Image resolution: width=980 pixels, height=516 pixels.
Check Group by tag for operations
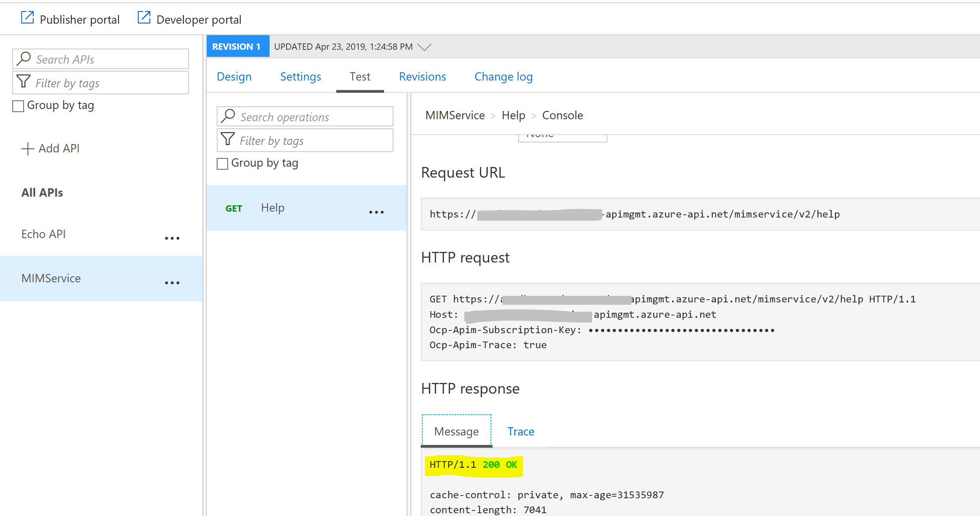(223, 163)
